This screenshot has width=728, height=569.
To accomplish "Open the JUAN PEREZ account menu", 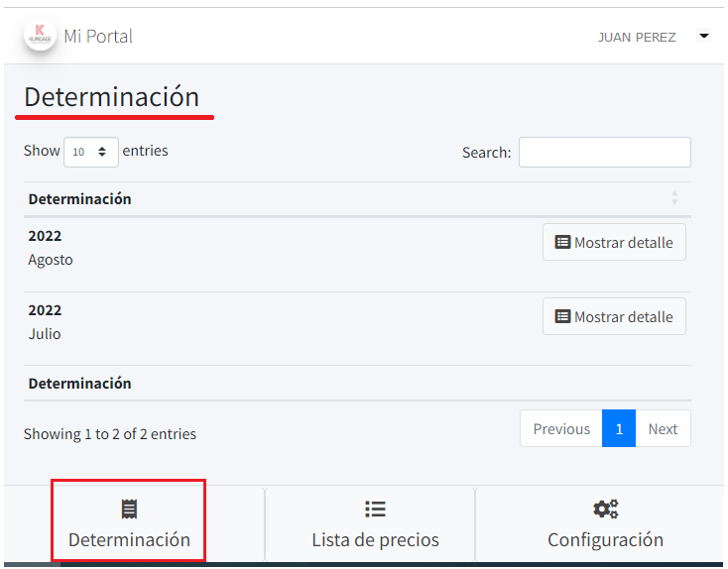I will [x=637, y=37].
